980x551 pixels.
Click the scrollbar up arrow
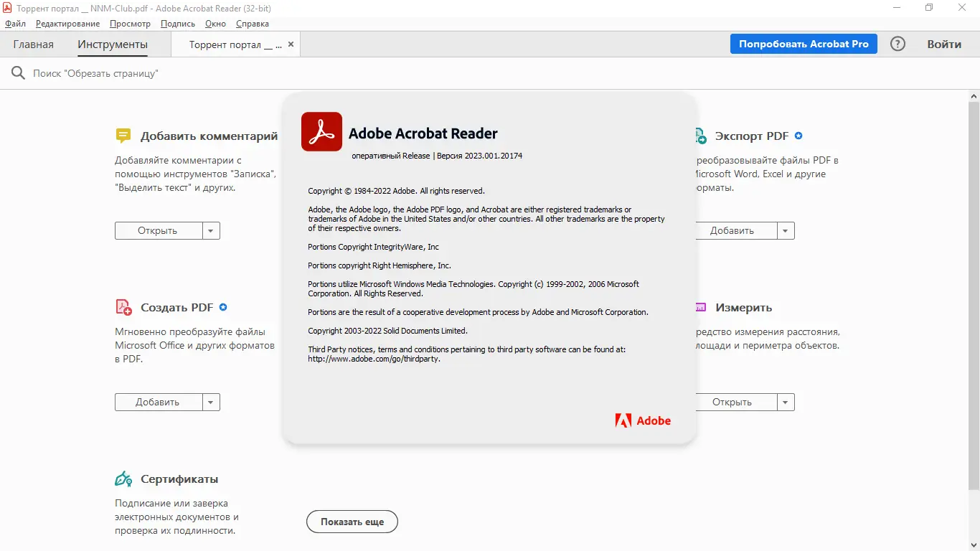(x=974, y=95)
